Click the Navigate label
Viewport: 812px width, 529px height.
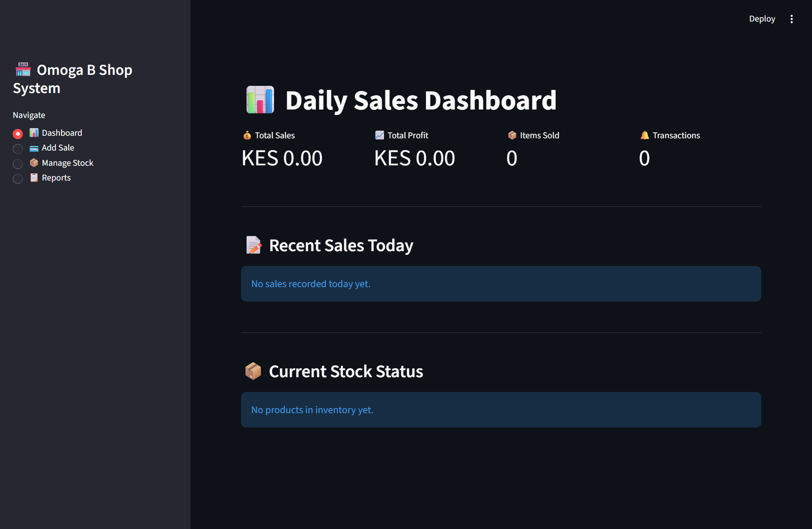29,115
